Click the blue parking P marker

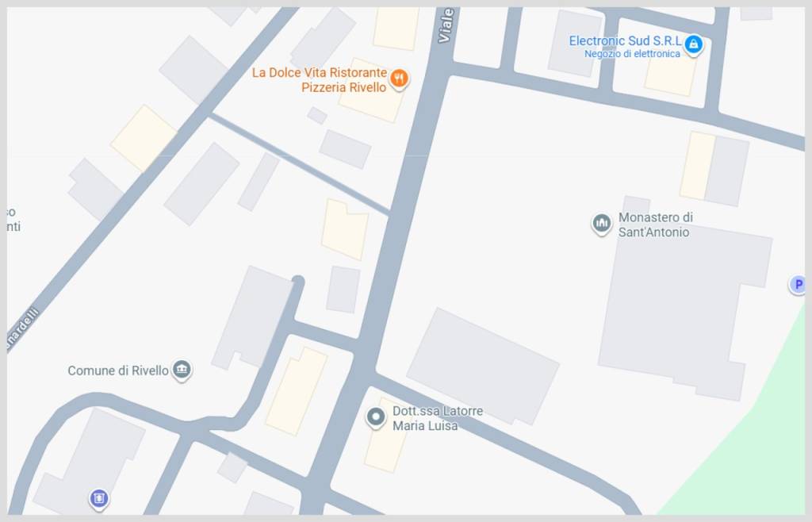pos(798,284)
